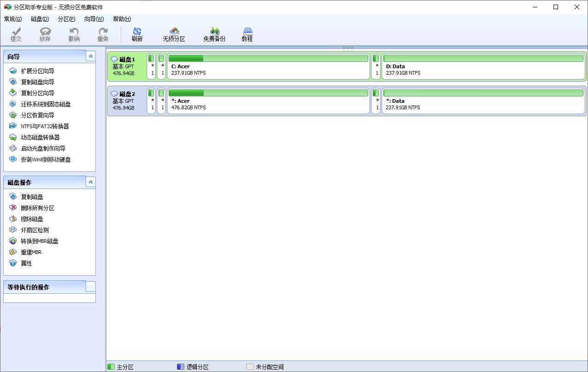The width and height of the screenshot is (588, 372).
Task: Open the 磁盘(D) menu
Action: (40, 19)
